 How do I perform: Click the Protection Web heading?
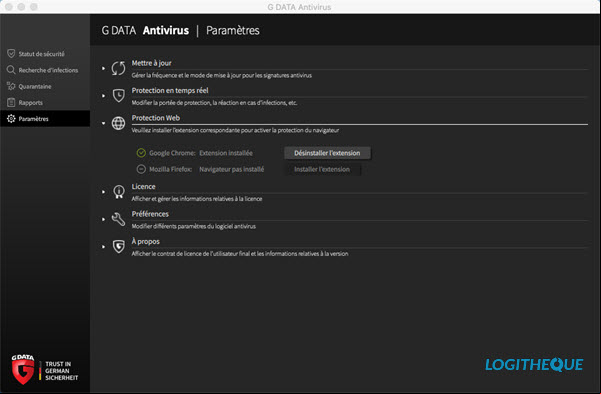coord(156,118)
